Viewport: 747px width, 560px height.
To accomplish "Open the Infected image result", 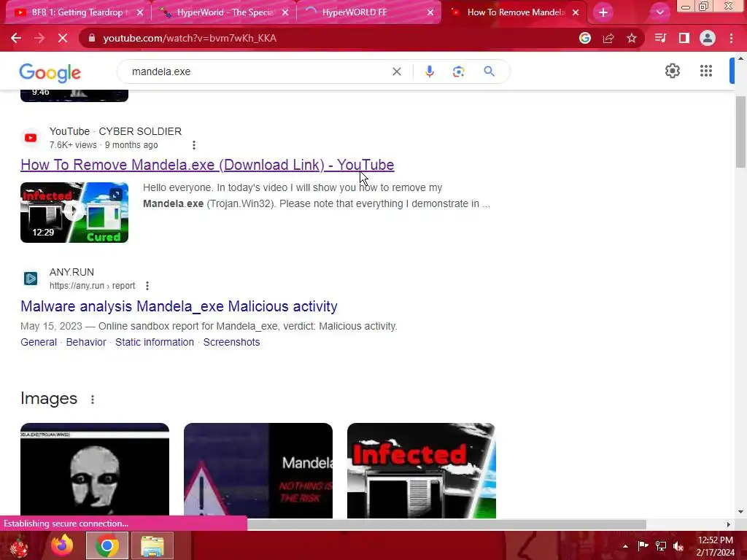I will click(x=422, y=470).
